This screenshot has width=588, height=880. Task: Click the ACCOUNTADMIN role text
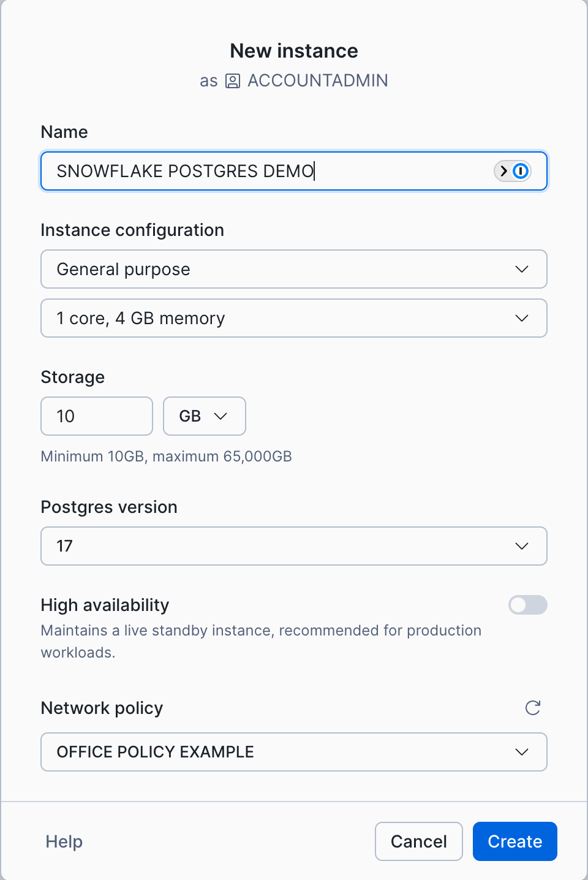click(317, 81)
